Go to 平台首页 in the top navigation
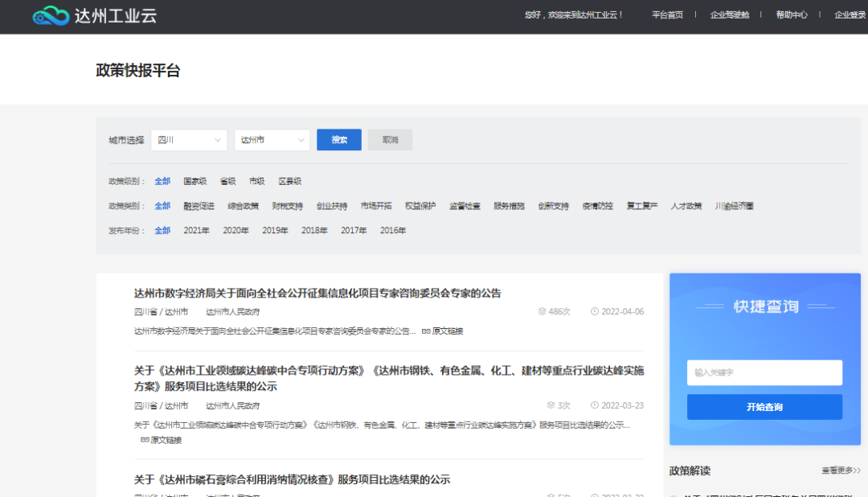 tap(667, 15)
